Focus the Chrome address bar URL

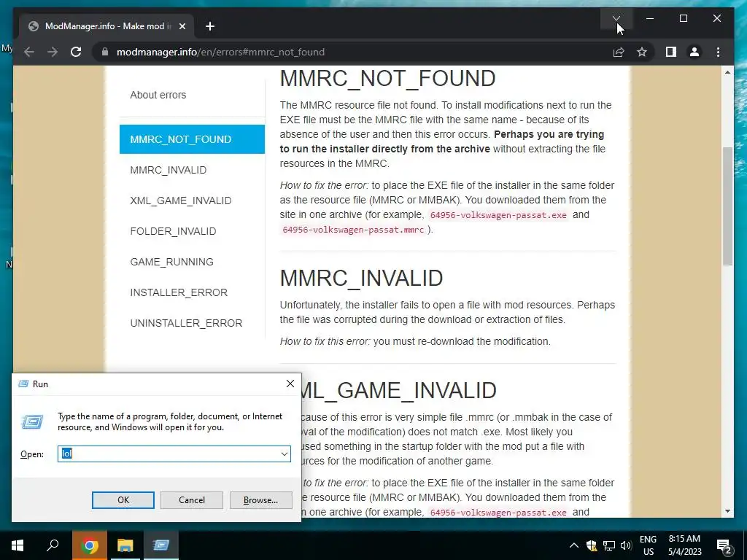220,52
